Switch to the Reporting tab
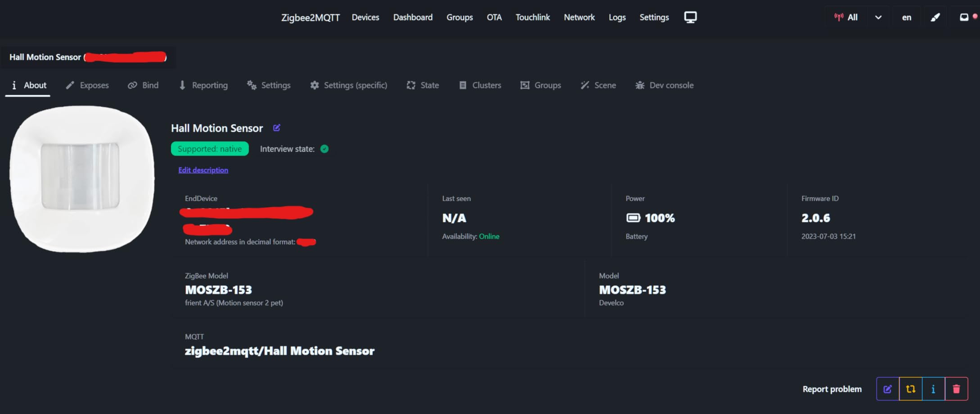980x414 pixels. pos(203,85)
